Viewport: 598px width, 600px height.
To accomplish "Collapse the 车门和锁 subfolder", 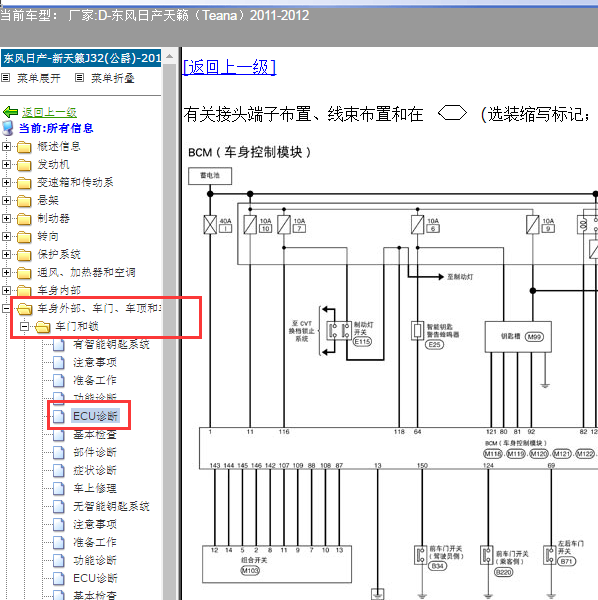I will 24,326.
